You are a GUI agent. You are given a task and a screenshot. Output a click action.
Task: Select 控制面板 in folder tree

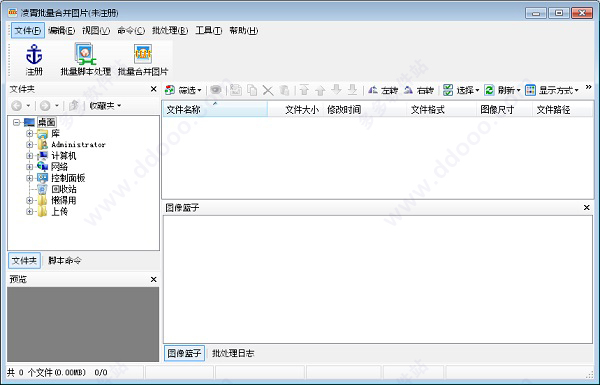click(x=68, y=178)
